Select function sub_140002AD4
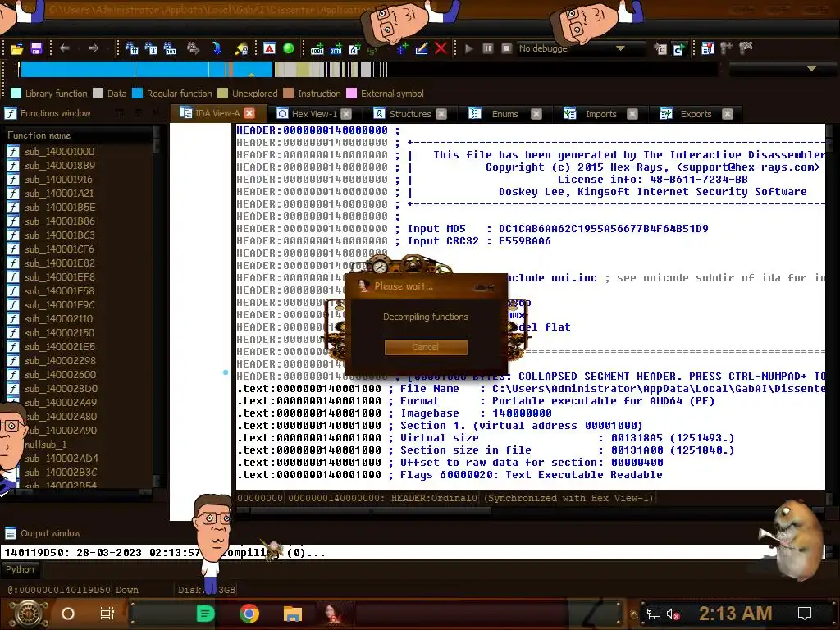The height and width of the screenshot is (630, 840). (61, 458)
